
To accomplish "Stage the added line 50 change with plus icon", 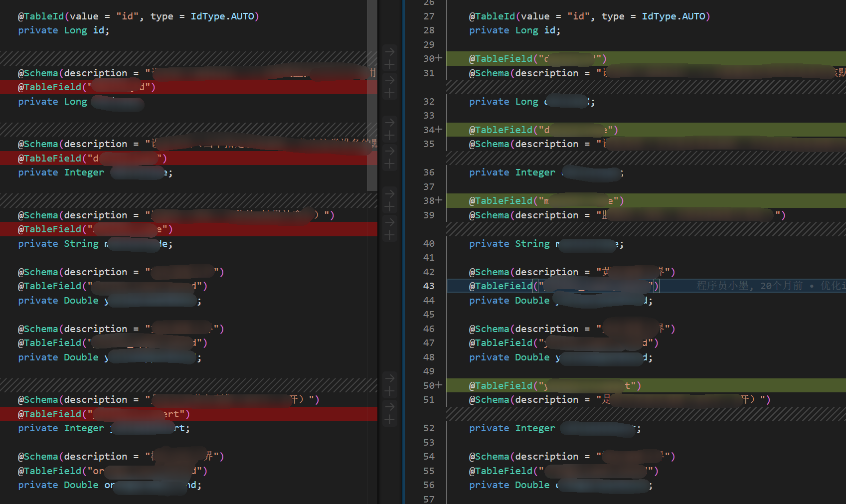I will tap(390, 392).
